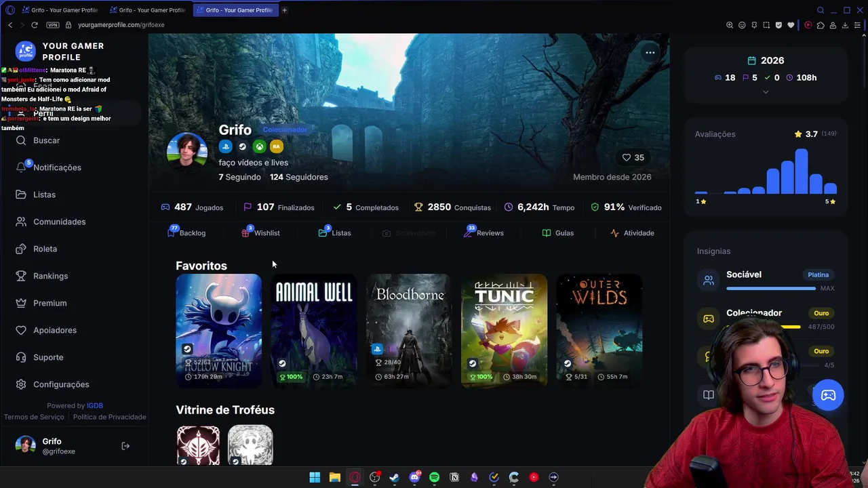
Task: Click the browser zoom magnifier icon
Action: (730, 25)
